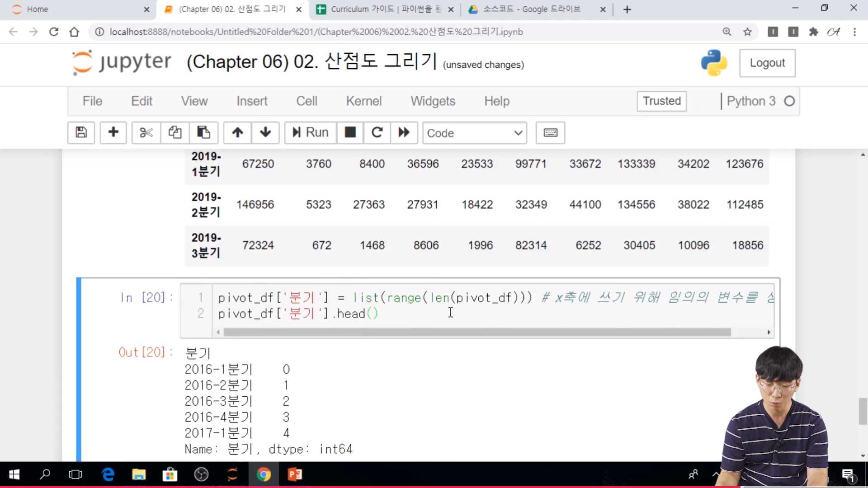
Task: Click the Logout button
Action: click(x=767, y=63)
